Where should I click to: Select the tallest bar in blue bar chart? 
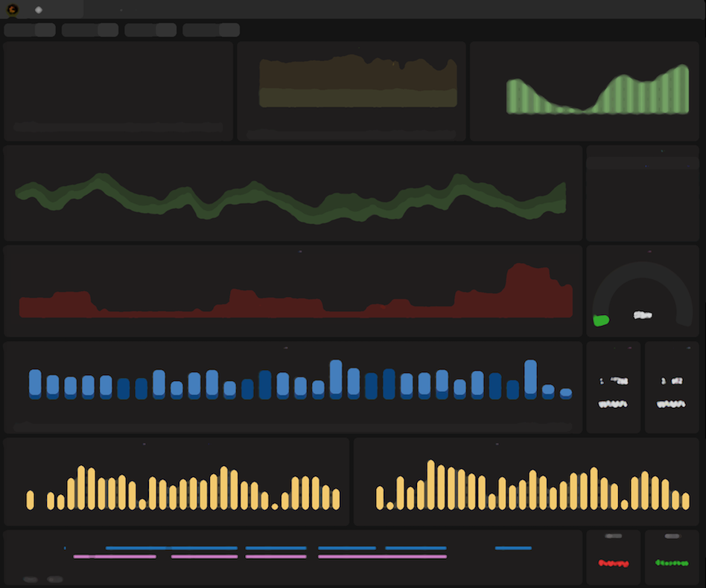click(x=336, y=378)
